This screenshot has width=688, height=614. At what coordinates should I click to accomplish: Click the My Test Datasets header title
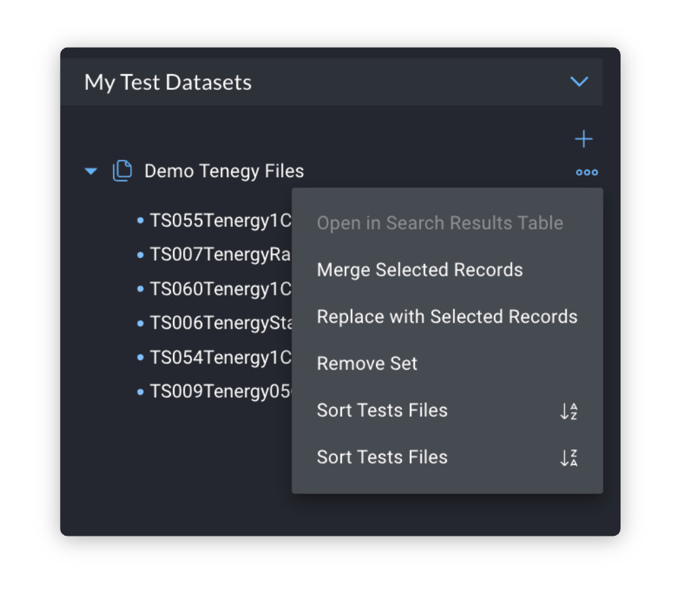pos(168,82)
